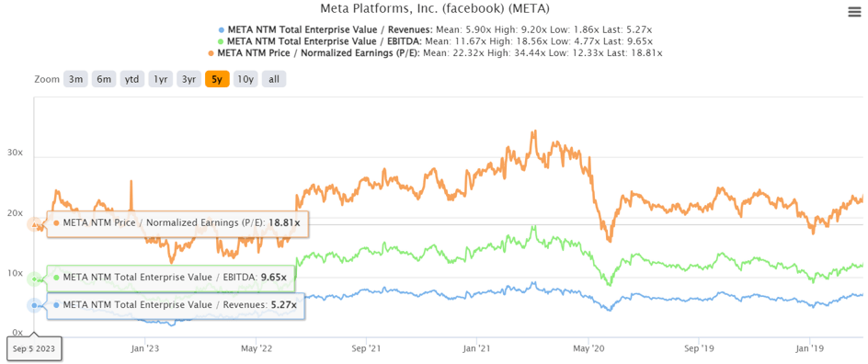Screen dimensions: 868x364
Task: Switch zoom to 1yr
Action: (x=161, y=79)
